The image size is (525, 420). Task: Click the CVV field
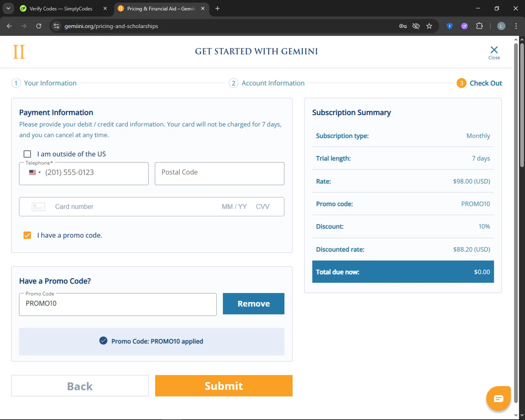(263, 207)
